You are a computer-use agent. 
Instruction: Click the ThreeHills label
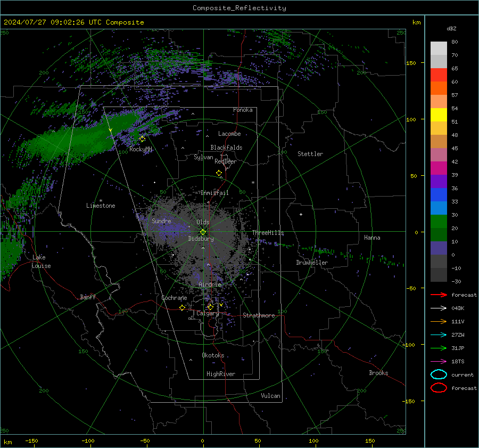[x=268, y=233]
